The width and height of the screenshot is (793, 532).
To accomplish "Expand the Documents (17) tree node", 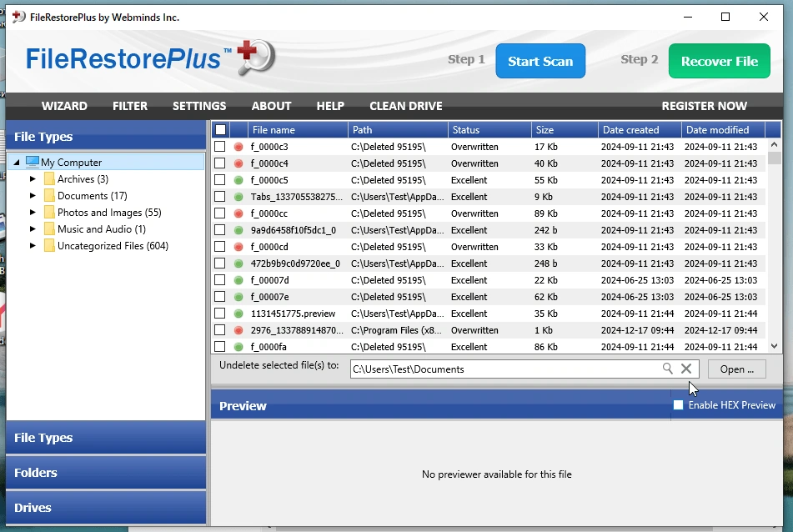I will point(33,196).
